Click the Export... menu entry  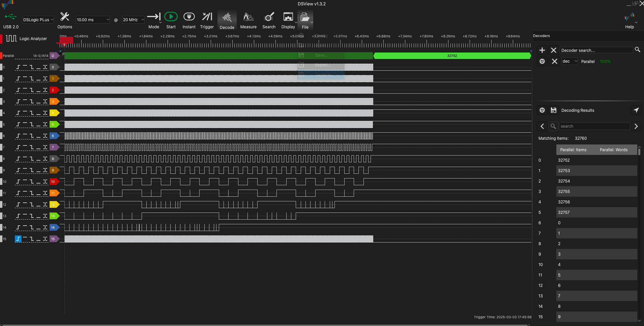[321, 65]
